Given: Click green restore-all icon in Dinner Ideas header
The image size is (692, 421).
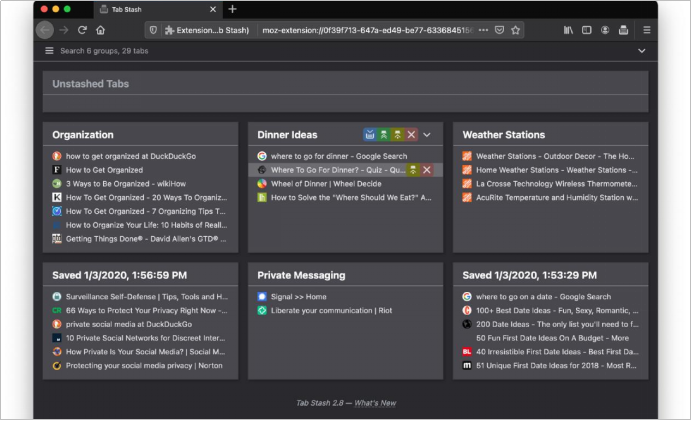Looking at the screenshot, I should click(383, 134).
